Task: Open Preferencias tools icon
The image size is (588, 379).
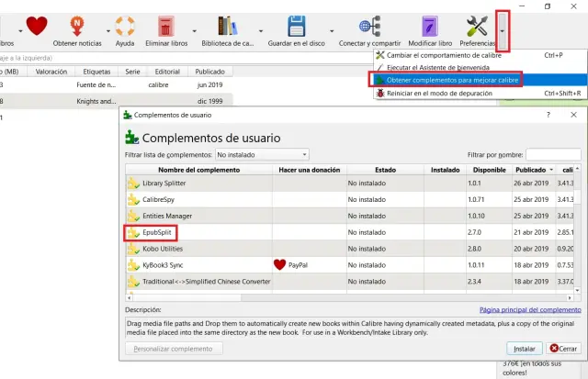Action: point(477,24)
